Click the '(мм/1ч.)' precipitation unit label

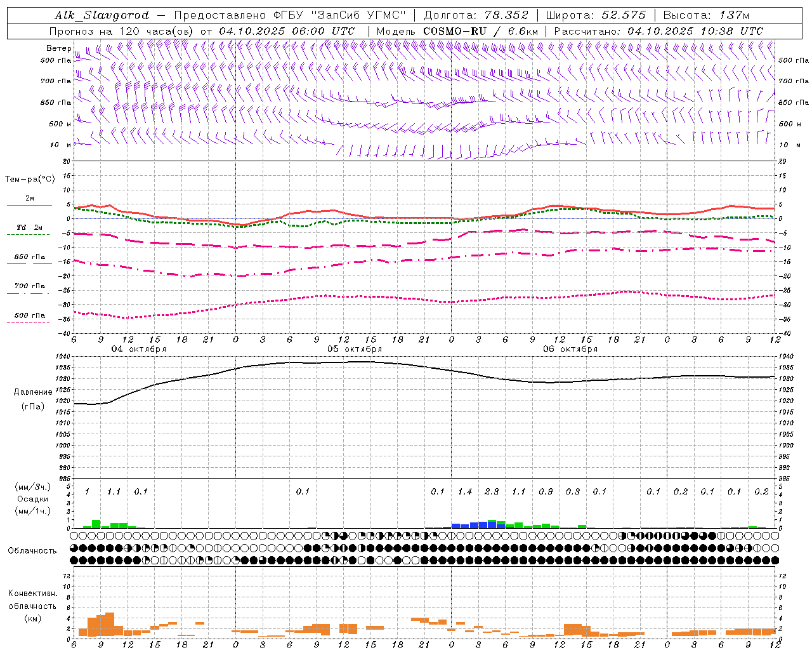(32, 511)
